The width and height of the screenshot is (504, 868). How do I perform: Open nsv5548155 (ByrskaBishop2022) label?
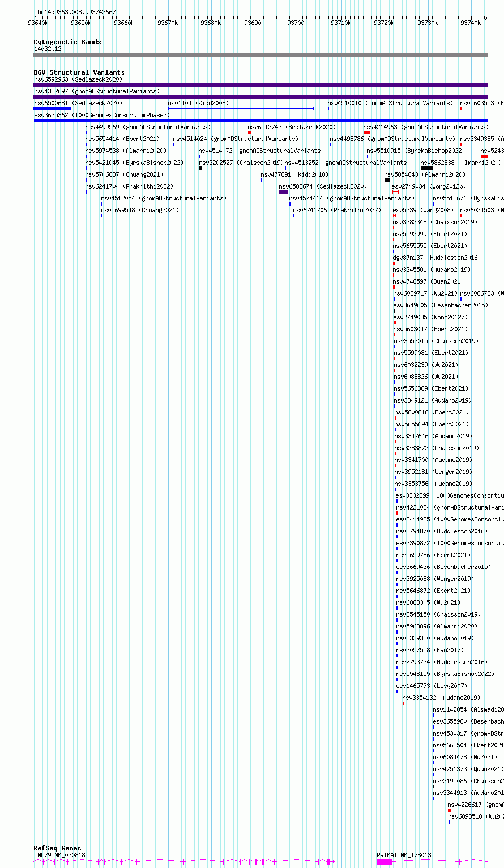pos(445,674)
